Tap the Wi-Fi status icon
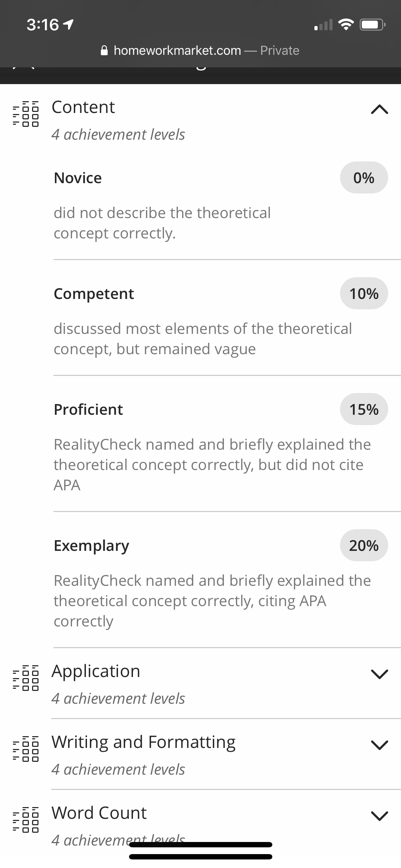Screen dimensions: 401x868 click(x=345, y=25)
